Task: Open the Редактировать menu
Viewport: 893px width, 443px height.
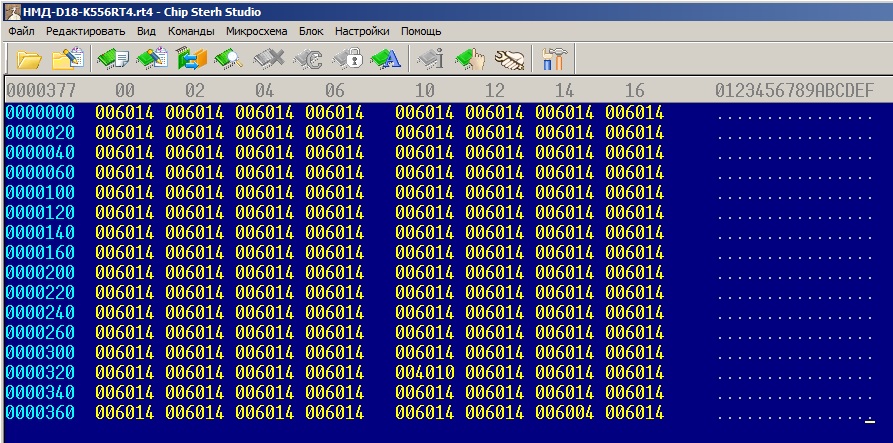Action: click(x=85, y=31)
